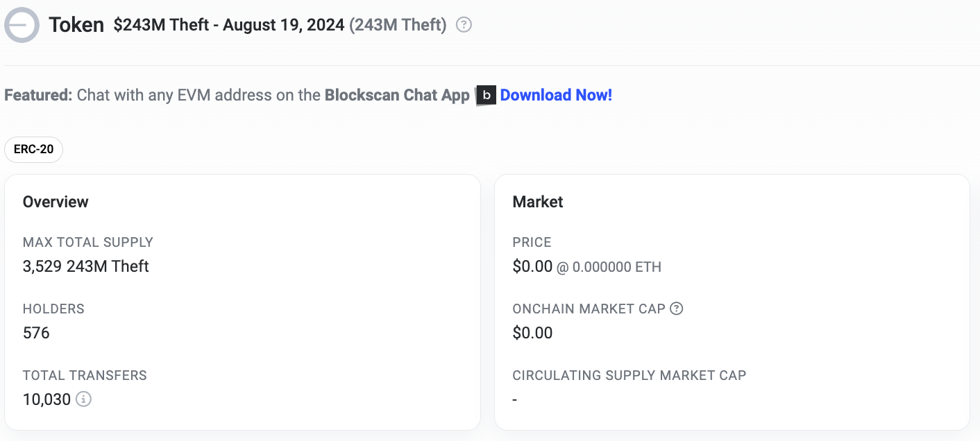Click the 0.000000 ETH price text

click(x=617, y=267)
